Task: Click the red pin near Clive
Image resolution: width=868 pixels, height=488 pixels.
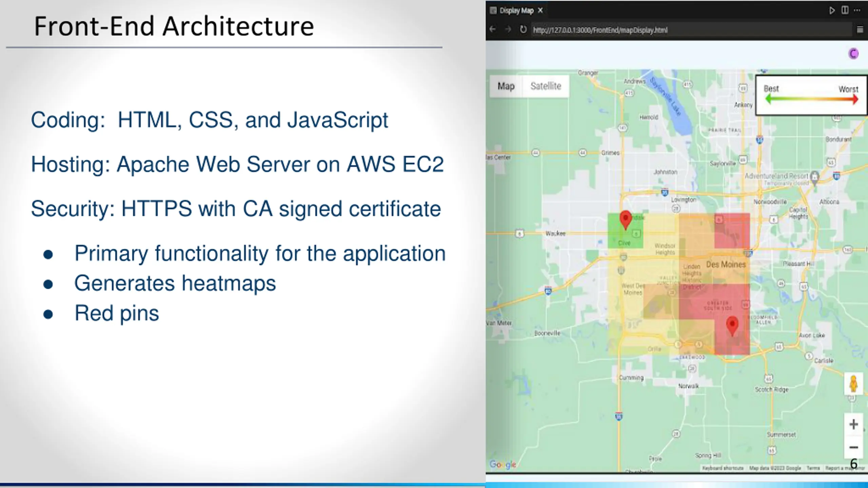Action: 626,219
